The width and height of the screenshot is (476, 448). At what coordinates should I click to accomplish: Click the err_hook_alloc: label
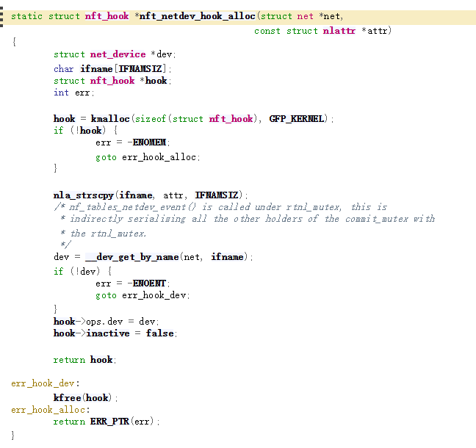pyautogui.click(x=51, y=410)
